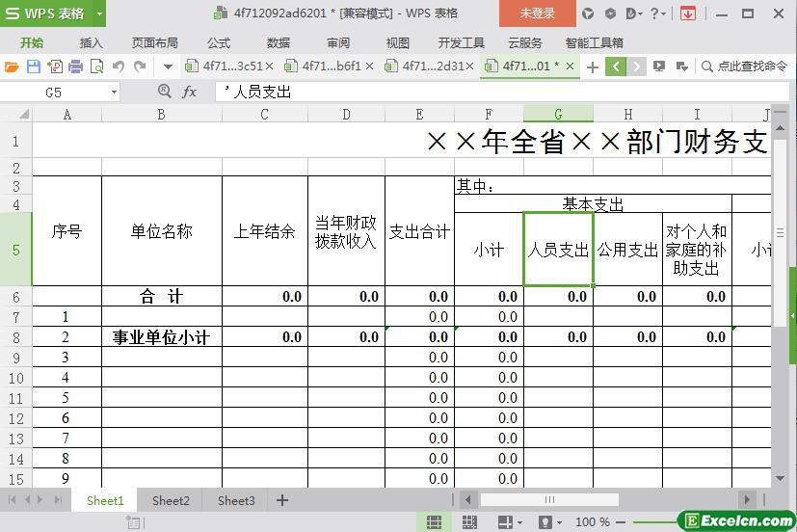This screenshot has height=532, width=797.
Task: Click the 未登录 sign-in button
Action: click(538, 13)
